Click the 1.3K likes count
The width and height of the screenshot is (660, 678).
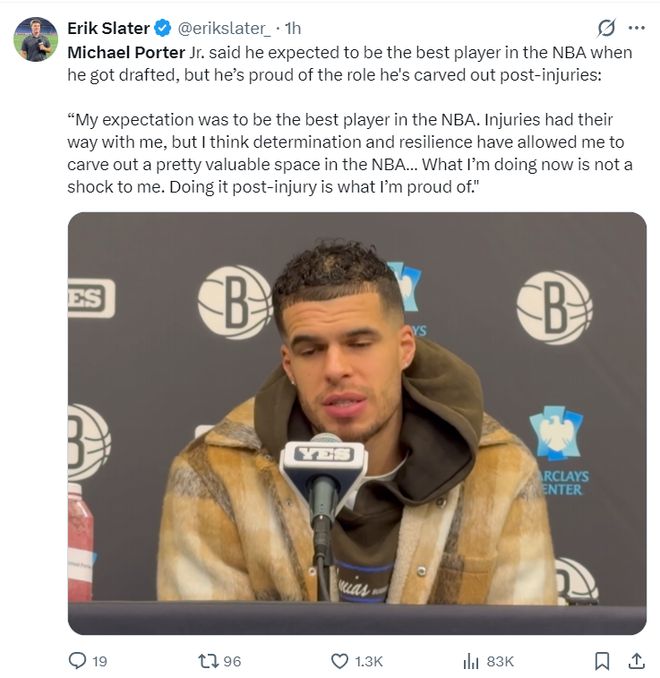pyautogui.click(x=369, y=661)
